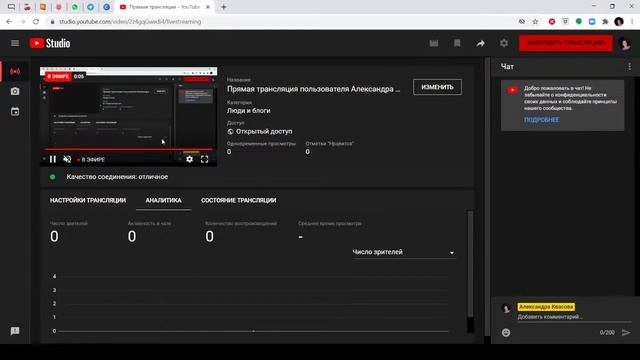This screenshot has height=360, width=640.
Task: Select the Stream broadcast icon in sidebar
Action: coord(15,71)
